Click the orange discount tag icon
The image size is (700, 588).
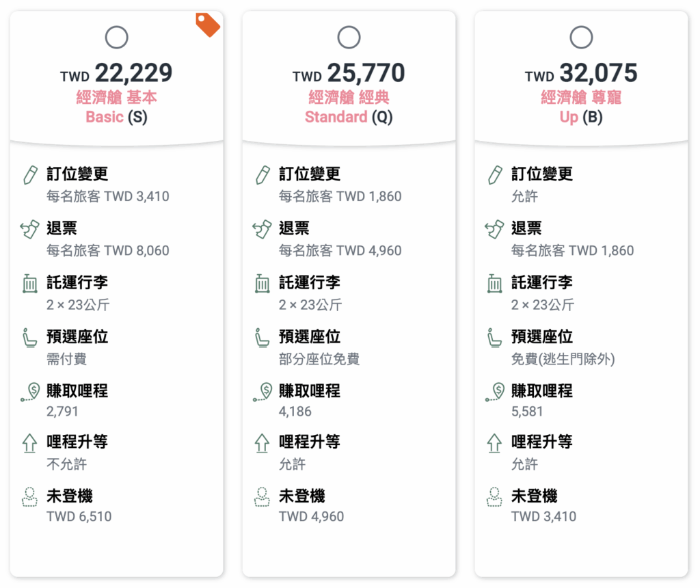(x=208, y=25)
